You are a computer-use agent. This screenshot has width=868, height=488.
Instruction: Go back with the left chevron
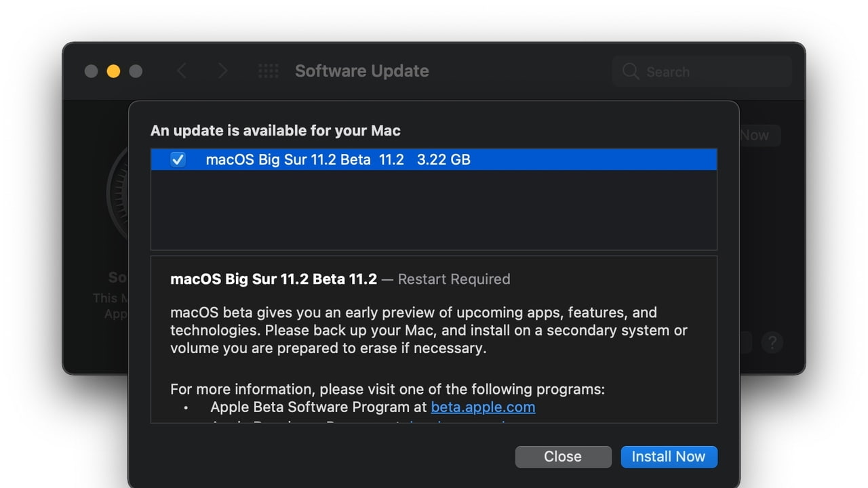click(181, 71)
